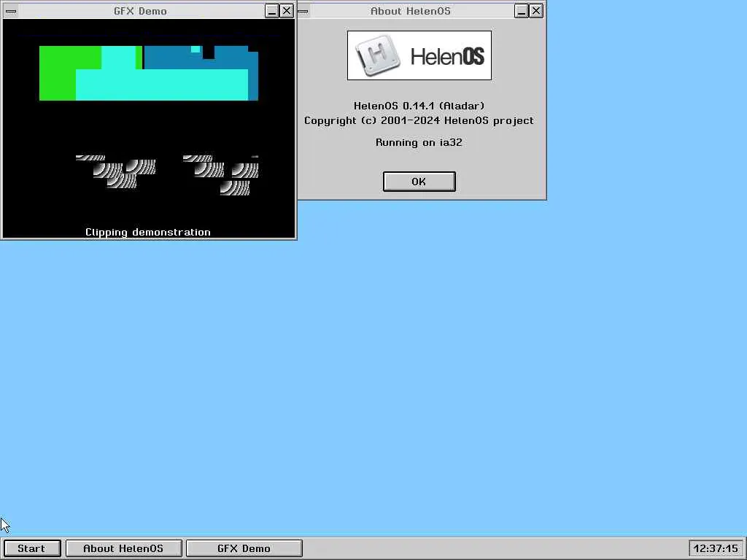Switch to GFX Demo taskbar entry
Screen dimensions: 747x560
pos(244,548)
